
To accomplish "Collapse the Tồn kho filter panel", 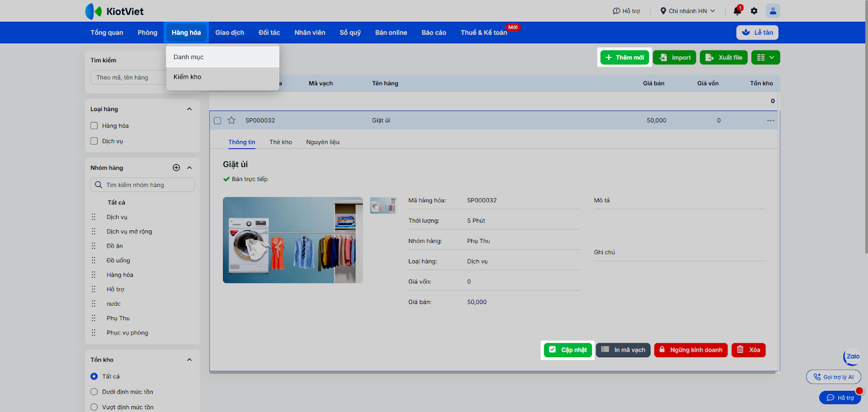I will (x=189, y=360).
